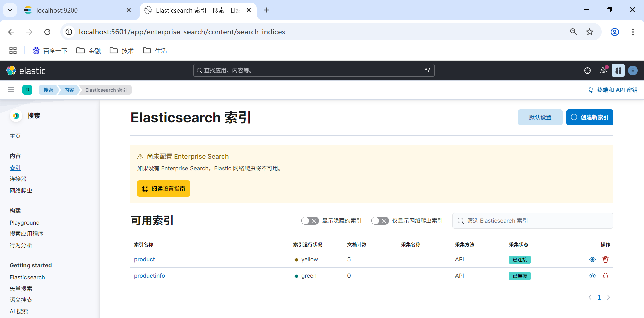This screenshot has width=644, height=318.
Task: Click the browser back arrow
Action: pos(11,32)
